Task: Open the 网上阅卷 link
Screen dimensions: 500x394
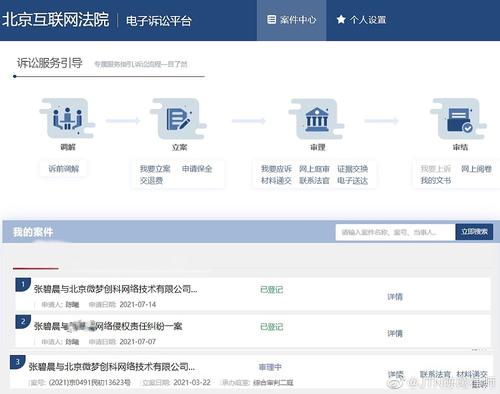Action: click(x=477, y=169)
